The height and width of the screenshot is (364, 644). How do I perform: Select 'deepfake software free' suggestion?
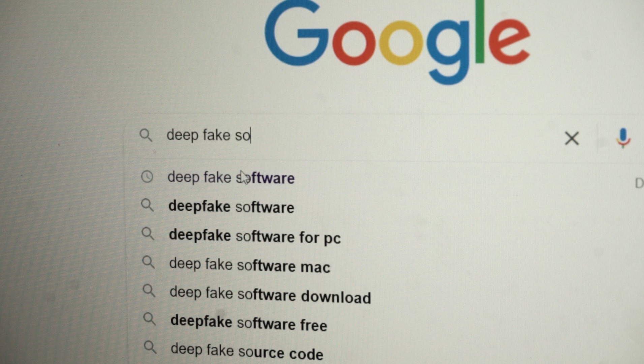pyautogui.click(x=249, y=323)
